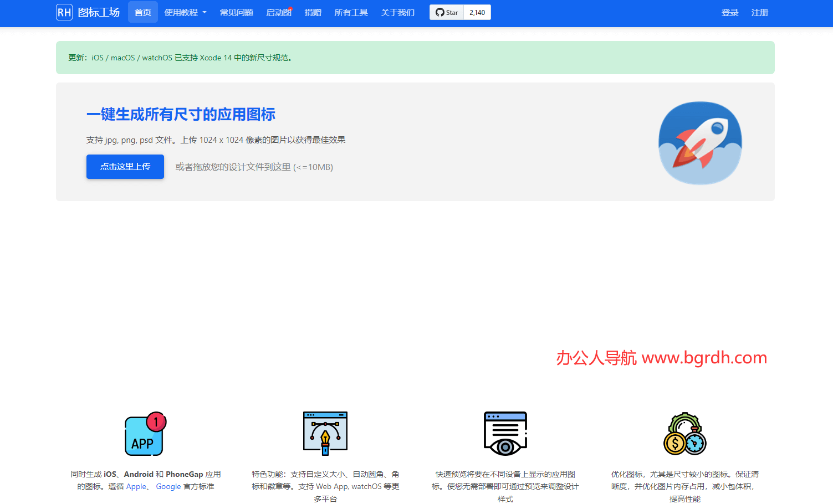
Task: Open the Apple official standards link
Action: click(x=136, y=486)
